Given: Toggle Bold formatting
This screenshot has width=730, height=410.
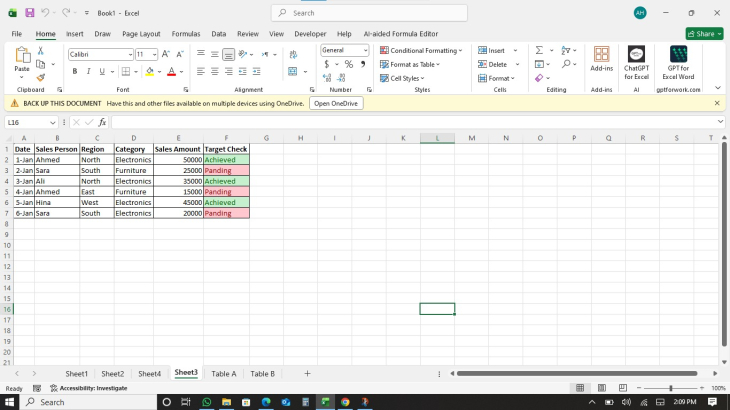Looking at the screenshot, I should [74, 71].
